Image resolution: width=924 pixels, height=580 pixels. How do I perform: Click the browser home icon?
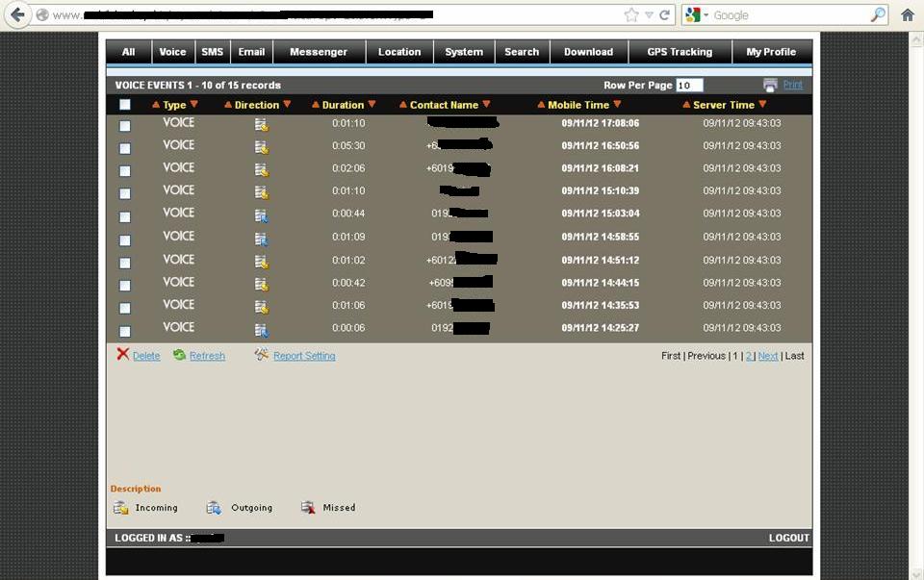click(907, 15)
